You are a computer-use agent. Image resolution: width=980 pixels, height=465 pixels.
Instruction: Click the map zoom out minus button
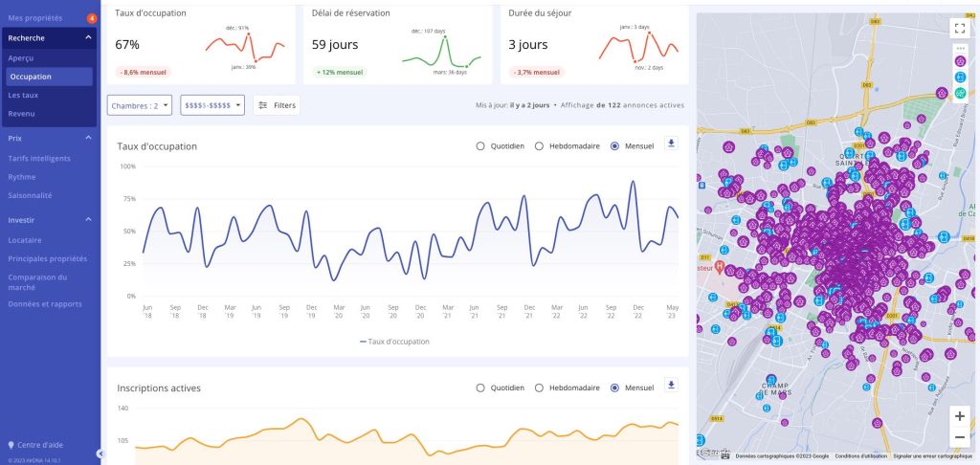pyautogui.click(x=960, y=438)
